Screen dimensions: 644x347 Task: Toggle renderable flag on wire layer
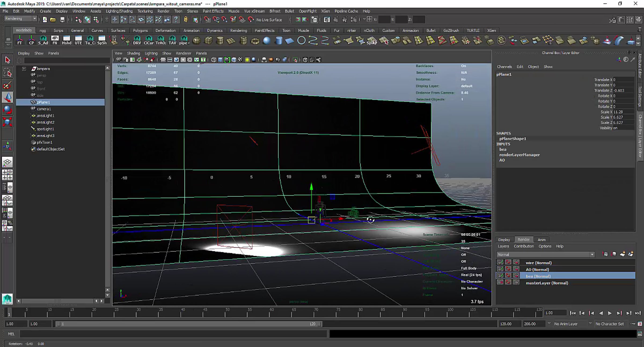click(x=500, y=262)
